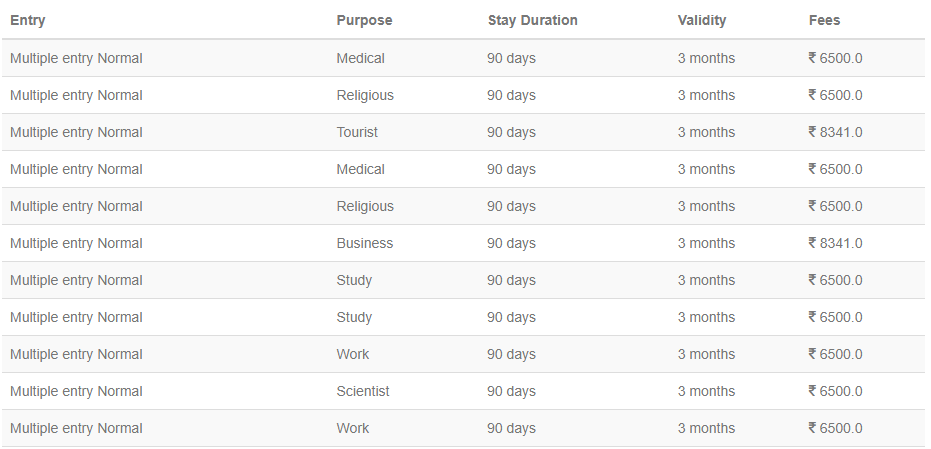This screenshot has width=931, height=449.
Task: Select "Medical" in the first table row
Action: tap(360, 58)
